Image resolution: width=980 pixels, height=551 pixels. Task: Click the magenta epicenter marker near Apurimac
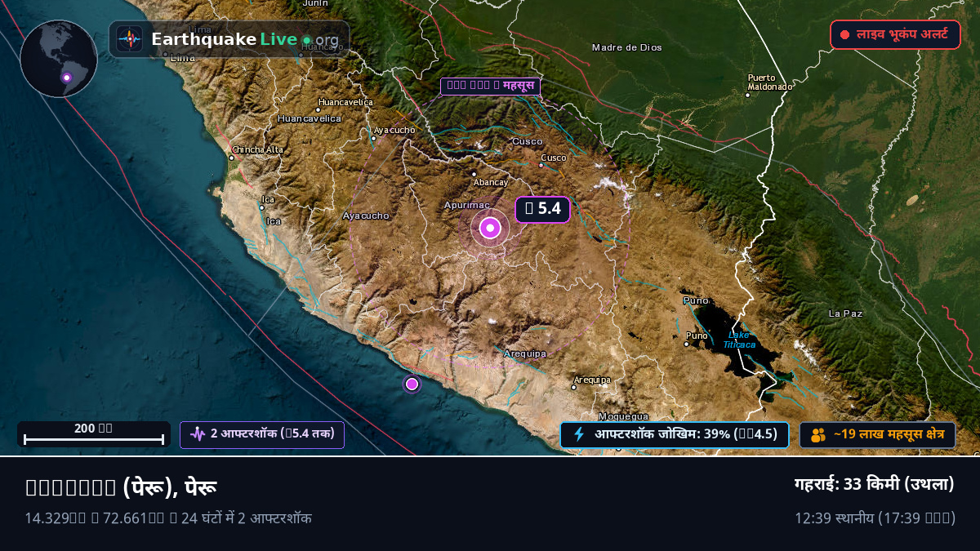[490, 229]
